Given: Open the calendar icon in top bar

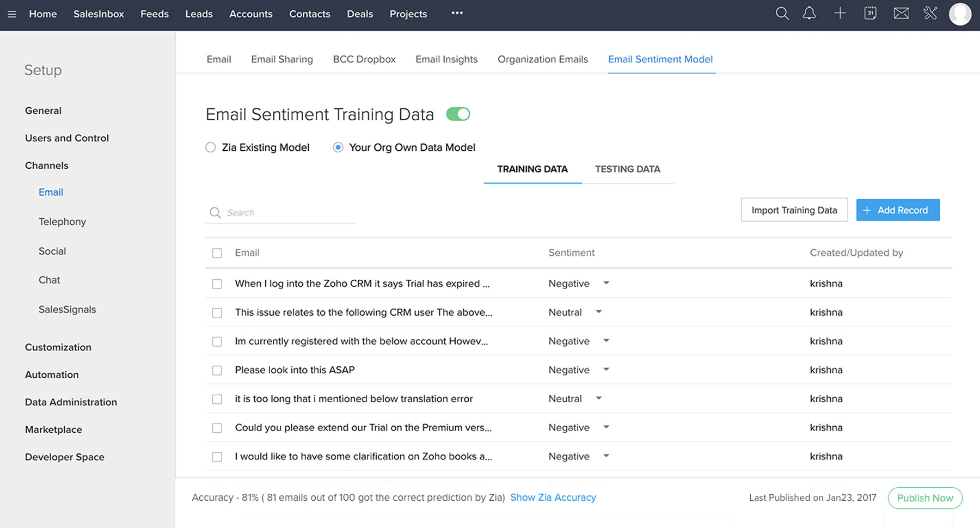Looking at the screenshot, I should pos(870,14).
